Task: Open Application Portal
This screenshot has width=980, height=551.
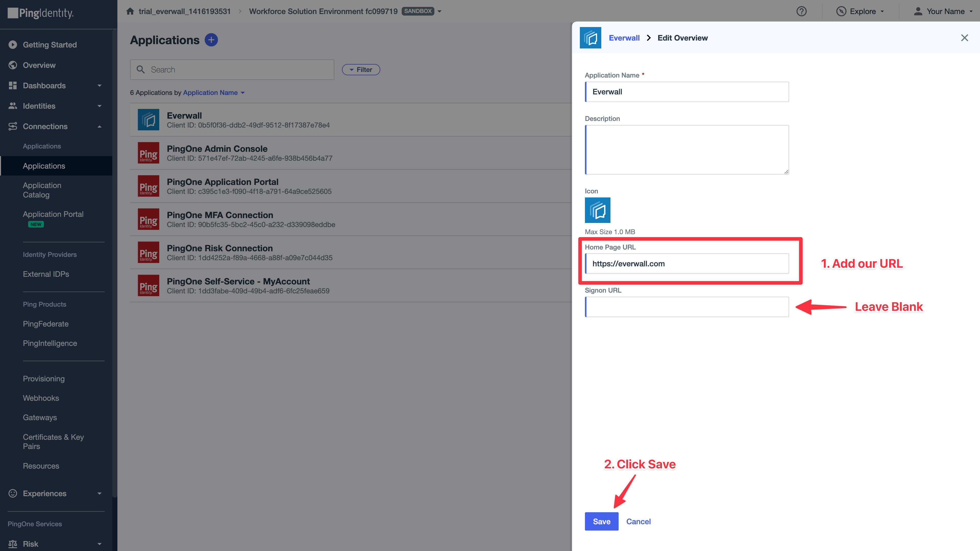Action: pyautogui.click(x=53, y=214)
